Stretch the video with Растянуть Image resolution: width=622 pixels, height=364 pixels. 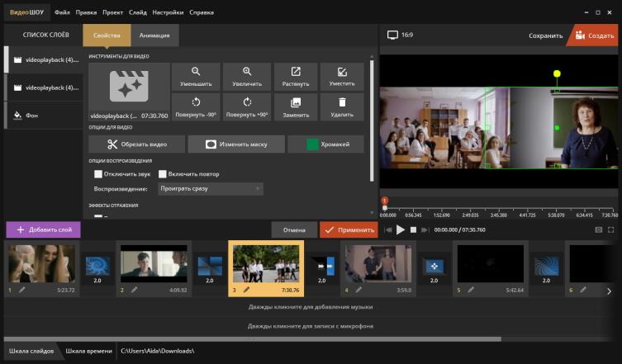[x=296, y=77]
